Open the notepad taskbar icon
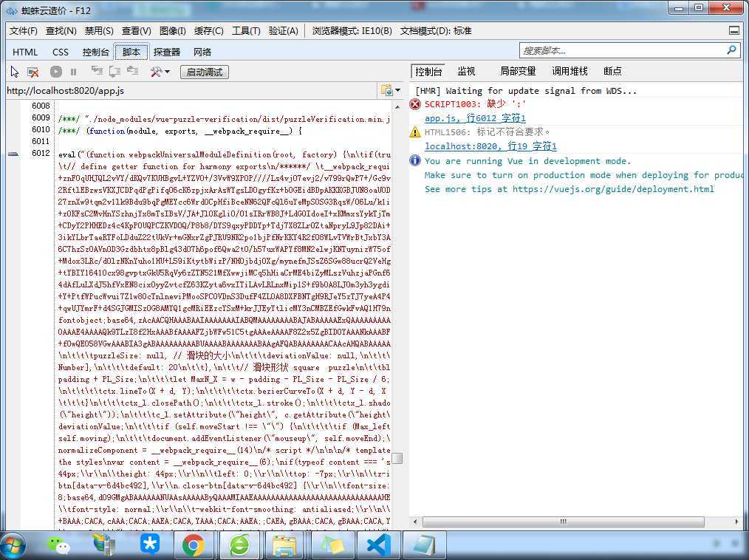Image resolution: width=749 pixels, height=560 pixels. click(x=424, y=545)
